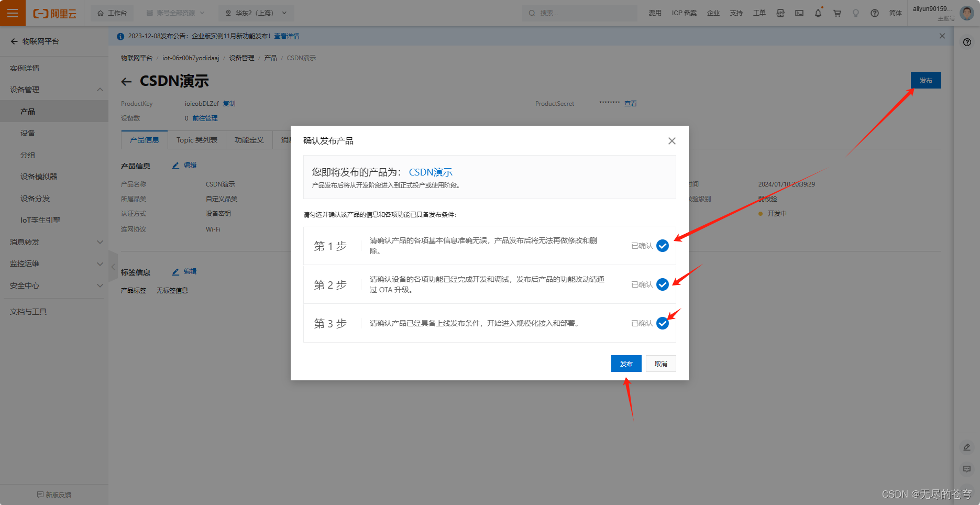Open the help question-mark icon in the top bar

tap(875, 13)
